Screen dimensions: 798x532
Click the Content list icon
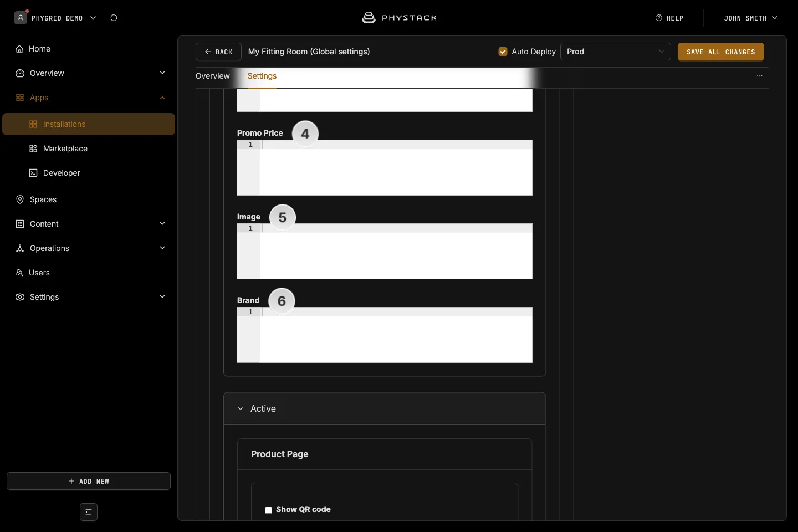pyautogui.click(x=20, y=224)
